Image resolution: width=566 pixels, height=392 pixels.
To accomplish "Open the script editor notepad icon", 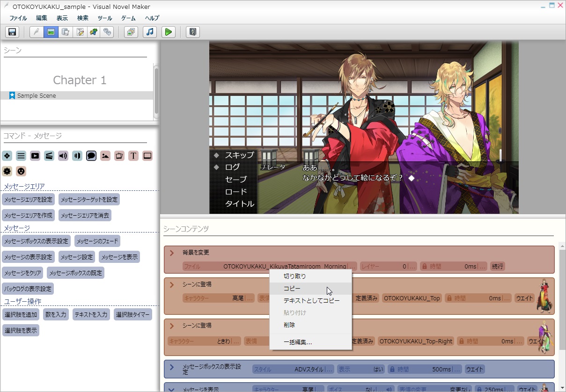I will 80,32.
